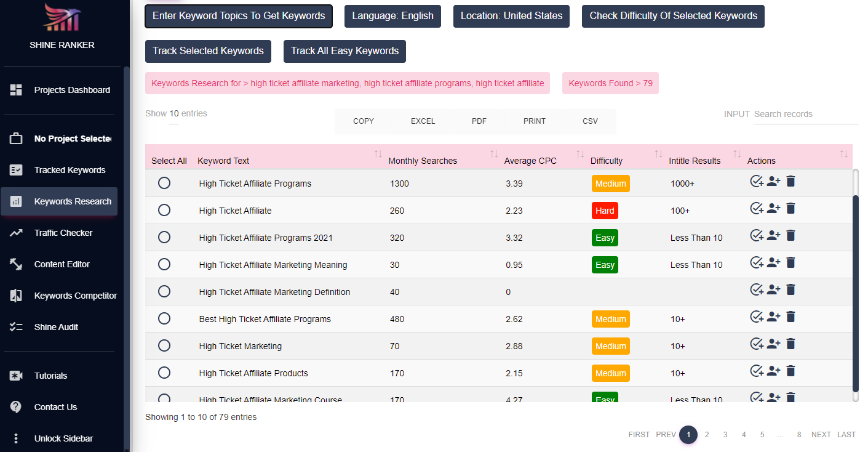Click the Content Editor sidebar icon
This screenshot has width=868, height=452.
tap(16, 264)
